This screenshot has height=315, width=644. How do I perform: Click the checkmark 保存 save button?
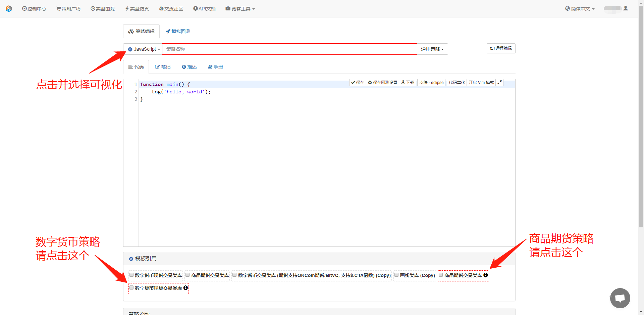click(x=358, y=83)
